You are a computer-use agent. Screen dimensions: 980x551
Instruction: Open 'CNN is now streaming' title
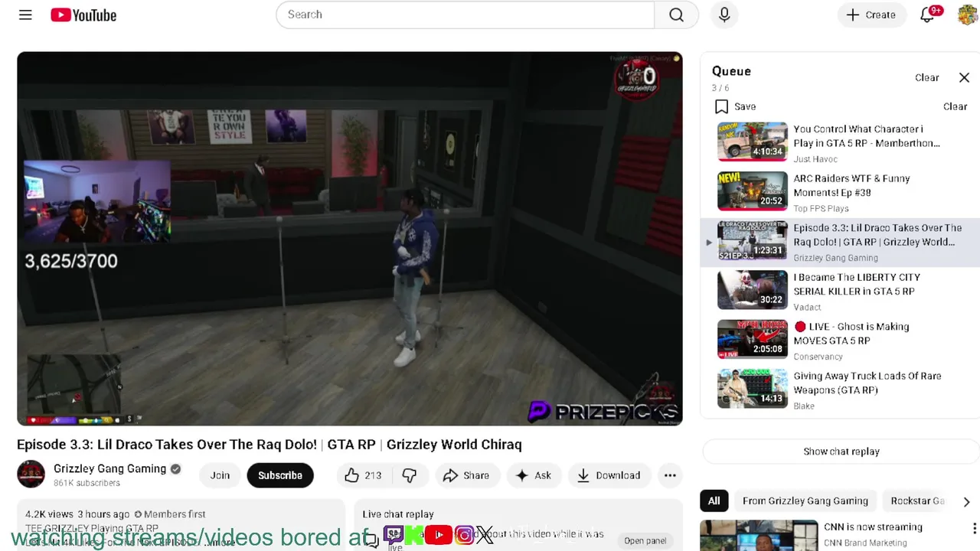point(873,527)
